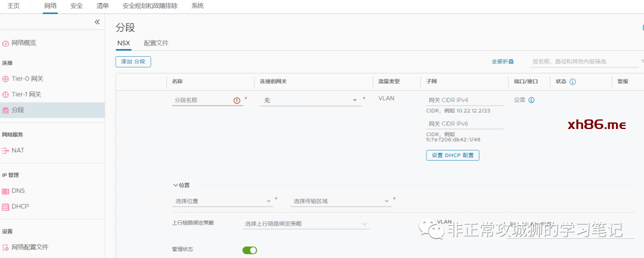
Task: Click the 设置 DHCP 配置 button
Action: [453, 155]
